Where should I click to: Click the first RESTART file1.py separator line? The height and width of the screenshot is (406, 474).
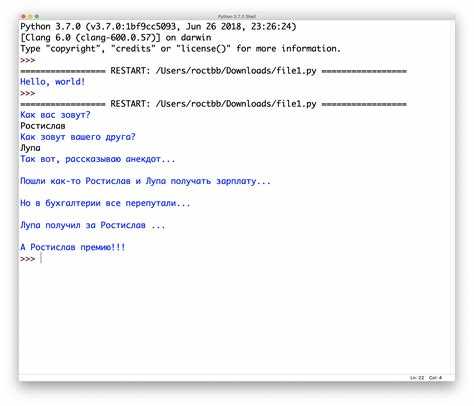(213, 71)
